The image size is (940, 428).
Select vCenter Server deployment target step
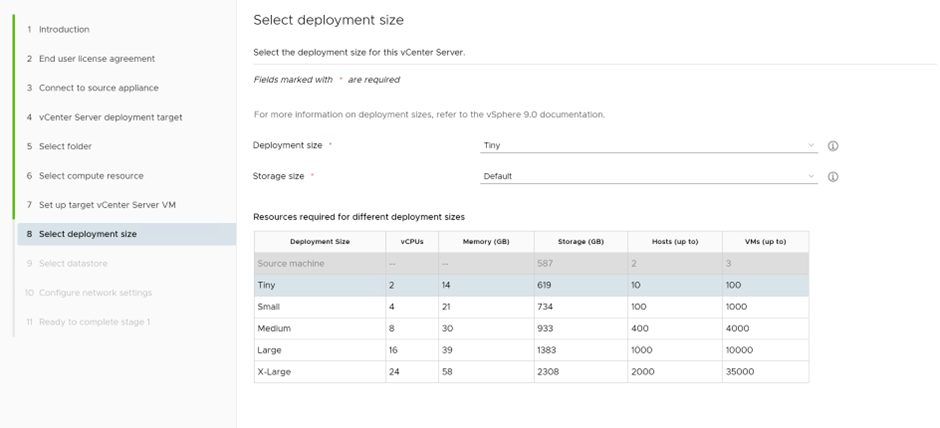tap(110, 117)
